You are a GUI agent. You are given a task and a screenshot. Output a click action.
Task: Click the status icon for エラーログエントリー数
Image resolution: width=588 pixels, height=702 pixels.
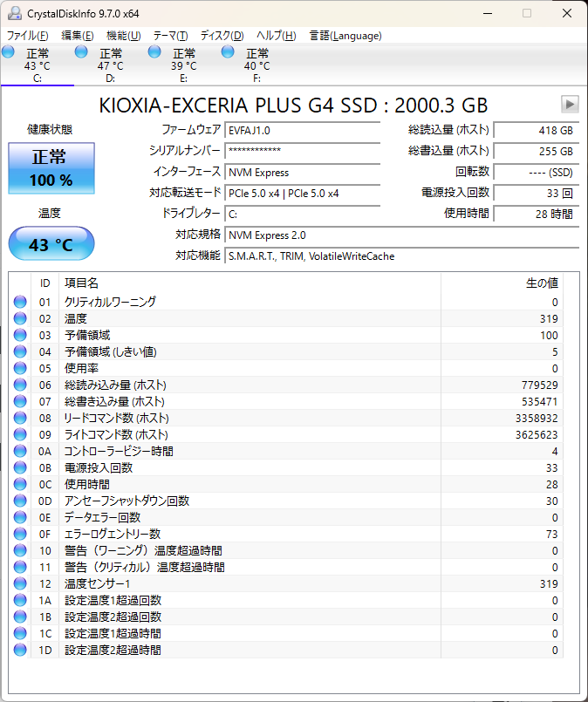(20, 534)
